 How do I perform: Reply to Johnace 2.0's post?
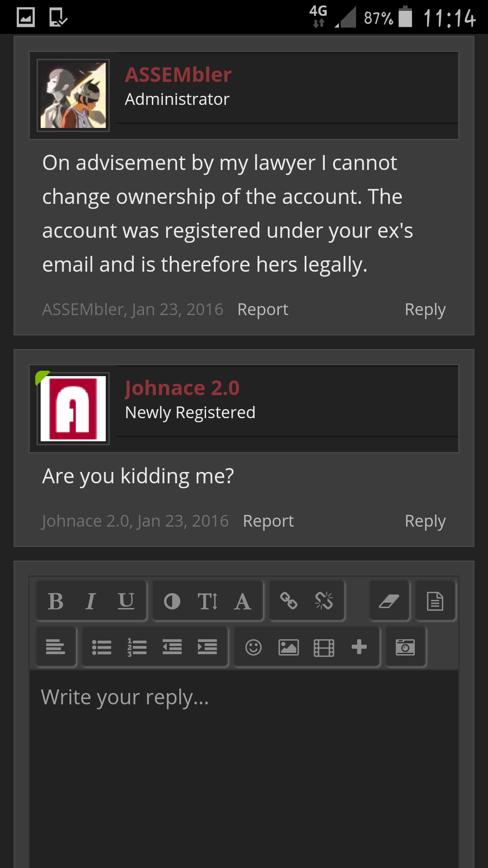pos(425,521)
